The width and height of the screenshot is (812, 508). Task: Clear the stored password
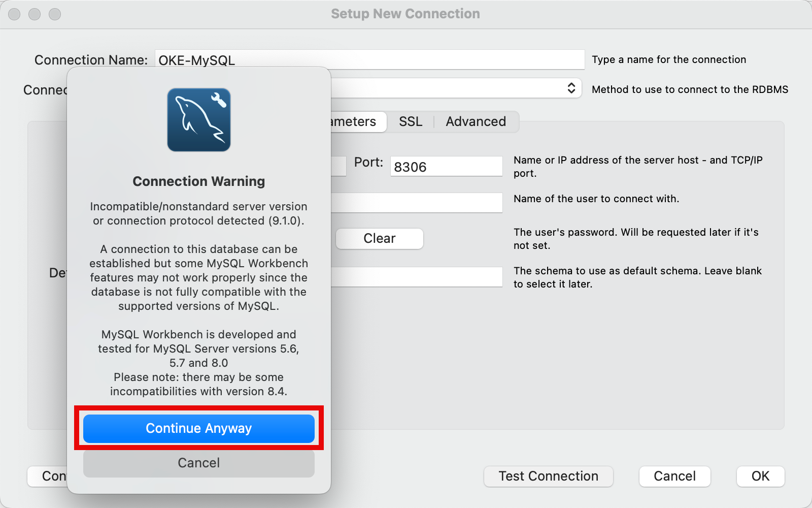[379, 238]
